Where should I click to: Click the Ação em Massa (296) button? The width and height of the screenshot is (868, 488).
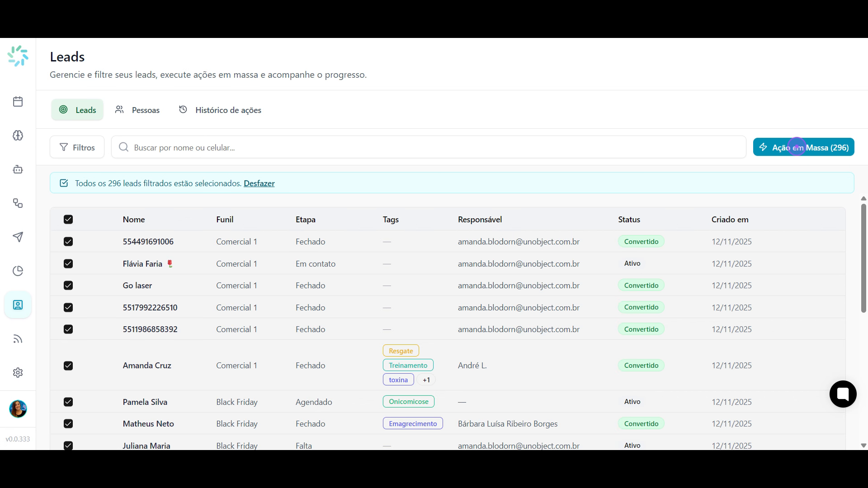pyautogui.click(x=803, y=147)
